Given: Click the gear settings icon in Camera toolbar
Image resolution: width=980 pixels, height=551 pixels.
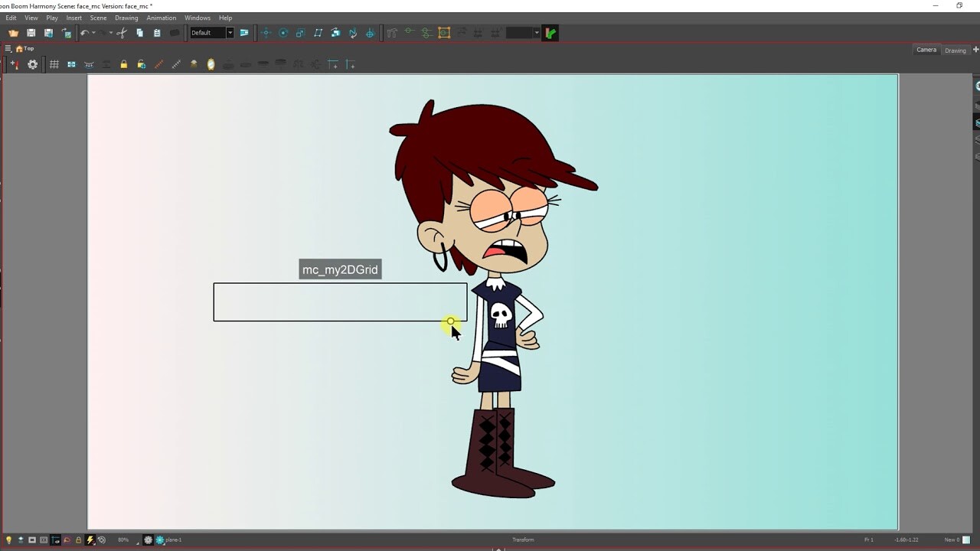Looking at the screenshot, I should click(x=32, y=64).
